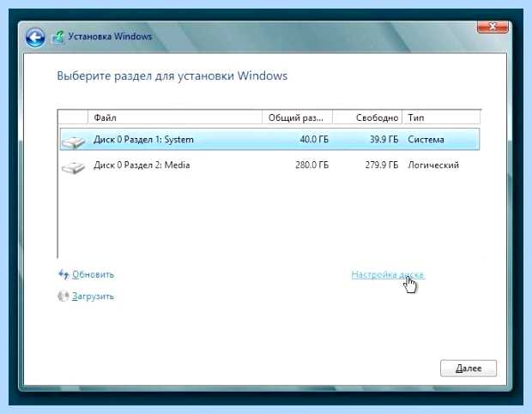The height and width of the screenshot is (414, 532).
Task: Click the Установка Windows title text
Action: coord(110,36)
